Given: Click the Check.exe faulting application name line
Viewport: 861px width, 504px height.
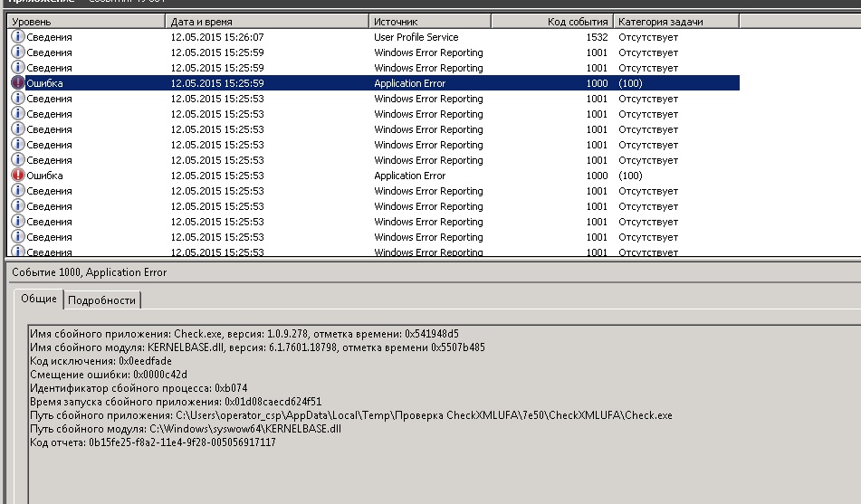Looking at the screenshot, I should click(x=244, y=334).
